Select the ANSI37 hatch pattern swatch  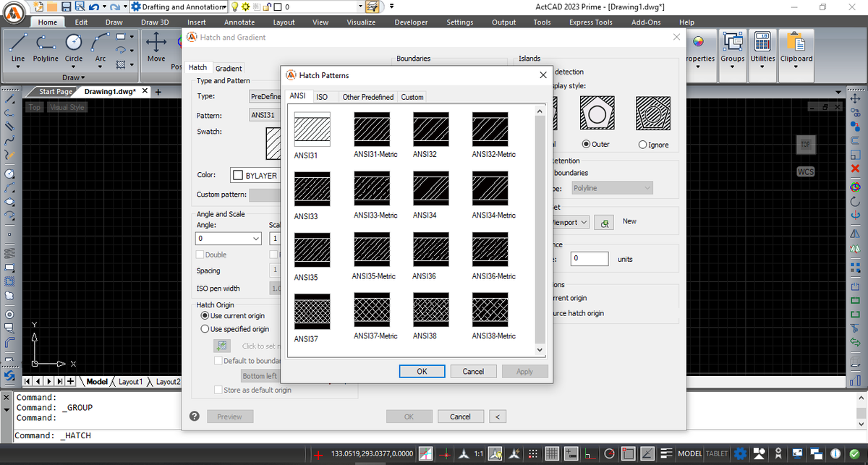coord(312,312)
